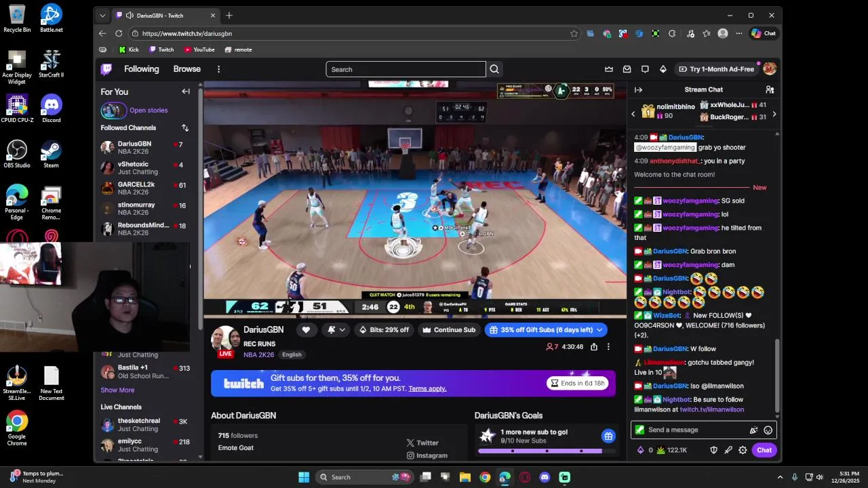Click the sub goal gift icon
This screenshot has width=868, height=488.
tap(608, 436)
